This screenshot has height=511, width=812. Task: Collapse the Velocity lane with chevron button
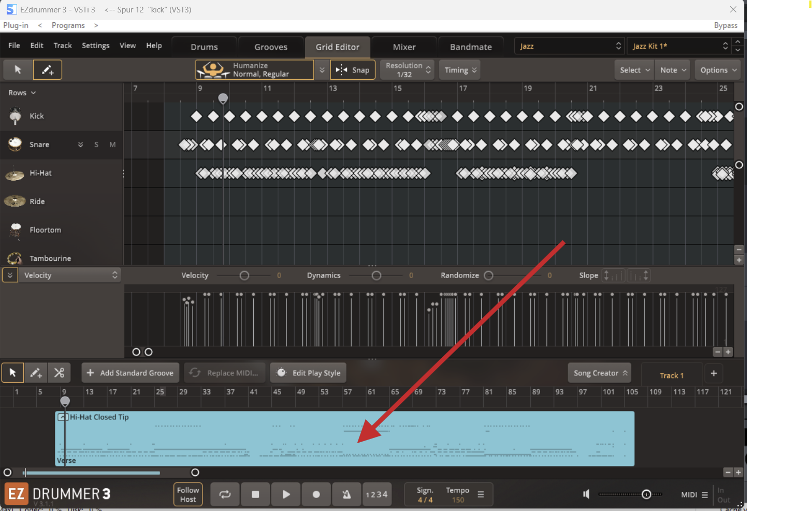tap(10, 275)
